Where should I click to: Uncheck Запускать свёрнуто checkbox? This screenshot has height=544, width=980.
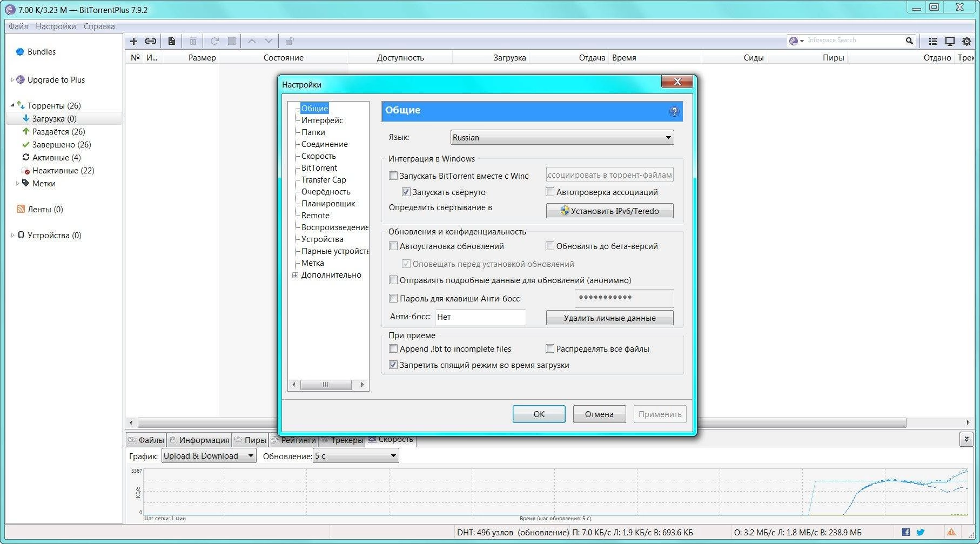pos(406,192)
